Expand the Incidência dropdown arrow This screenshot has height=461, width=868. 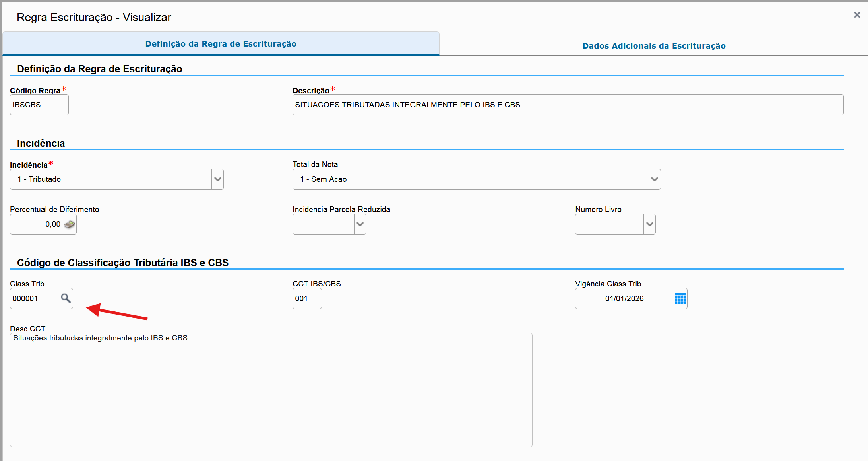coord(217,179)
